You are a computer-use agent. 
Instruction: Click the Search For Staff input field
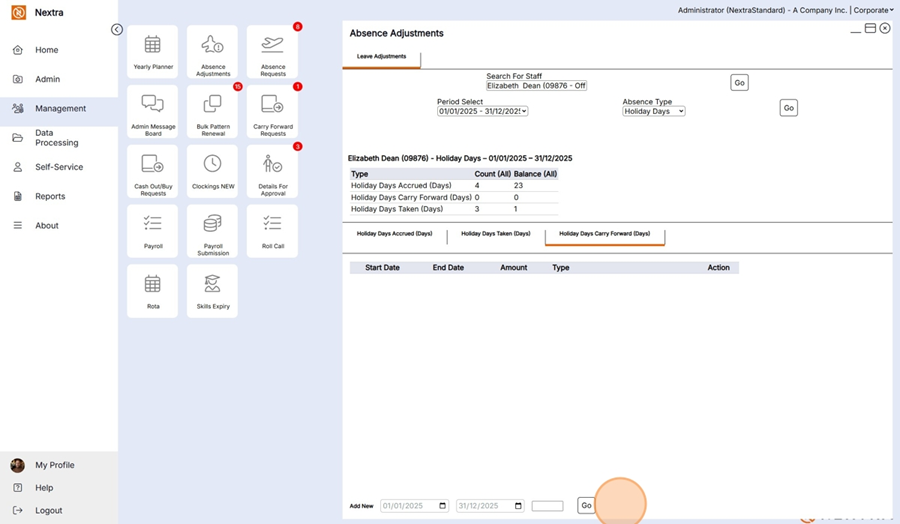[x=536, y=86]
